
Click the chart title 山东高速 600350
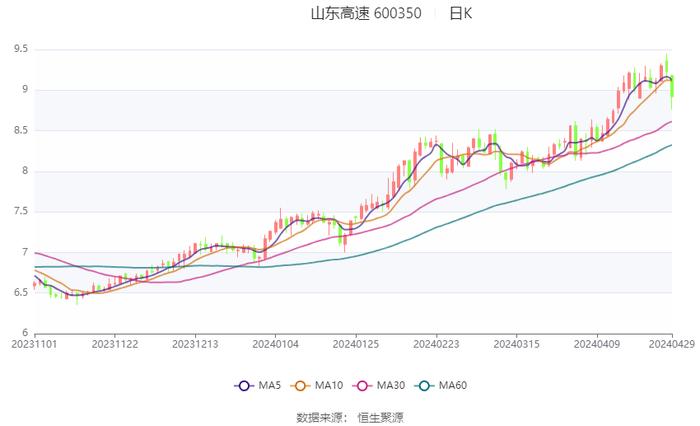click(x=366, y=13)
